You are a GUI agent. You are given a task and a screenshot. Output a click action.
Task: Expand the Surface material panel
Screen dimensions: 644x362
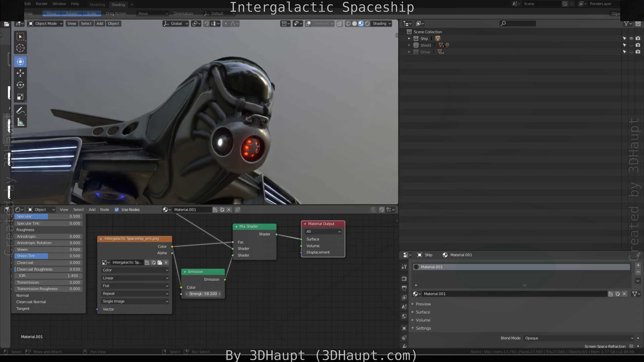[x=423, y=312]
